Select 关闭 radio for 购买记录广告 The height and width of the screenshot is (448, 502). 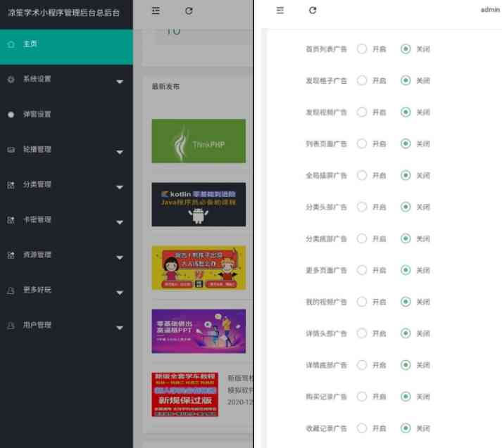click(x=406, y=397)
